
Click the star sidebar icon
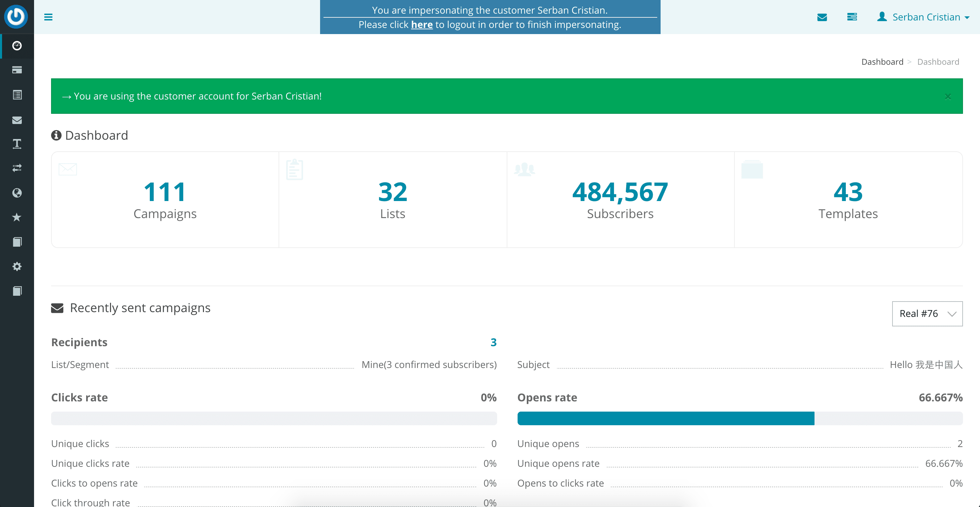[x=17, y=217]
